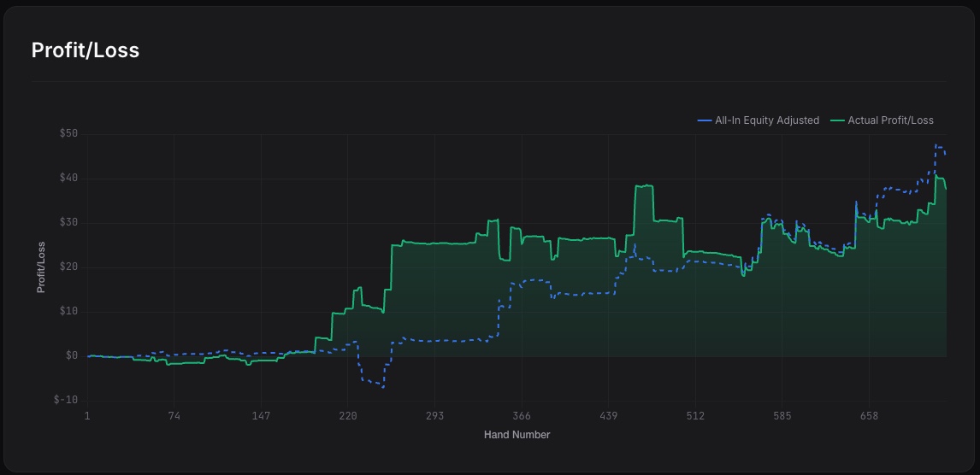
Task: Click the $10 y-axis label
Action: 68,312
